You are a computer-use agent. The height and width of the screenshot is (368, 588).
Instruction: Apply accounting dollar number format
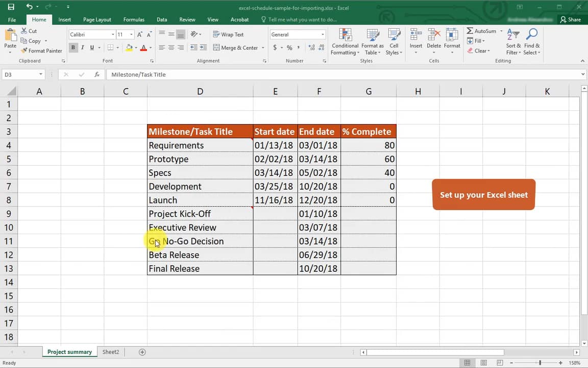275,48
